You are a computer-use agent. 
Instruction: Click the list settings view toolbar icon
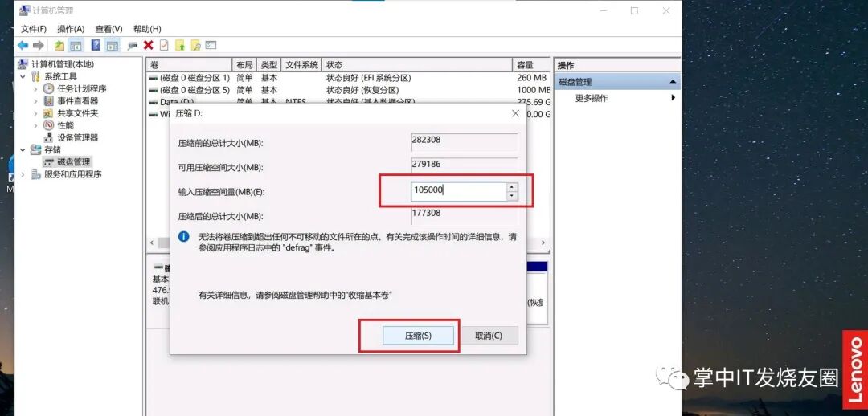click(211, 45)
